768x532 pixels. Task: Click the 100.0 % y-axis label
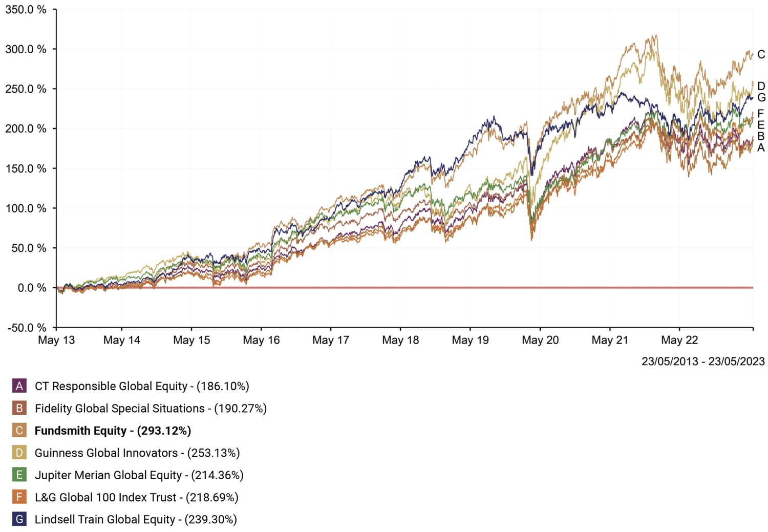tap(26, 208)
